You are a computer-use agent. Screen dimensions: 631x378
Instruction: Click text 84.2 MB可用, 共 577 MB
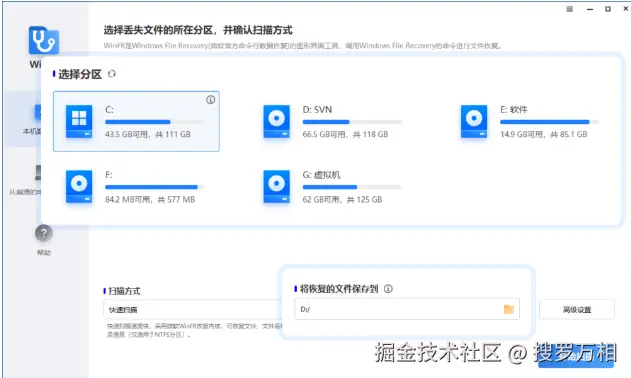coord(150,200)
